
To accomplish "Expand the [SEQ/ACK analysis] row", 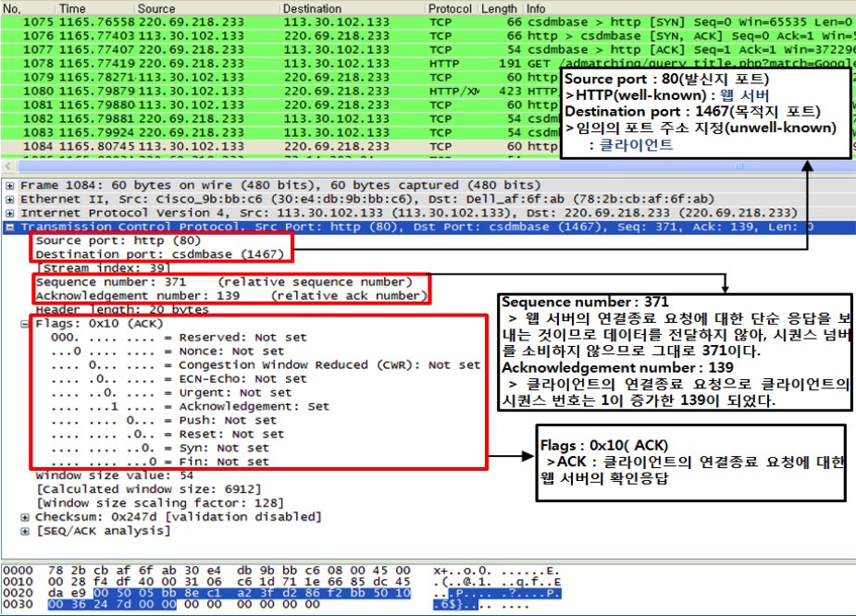I will click(25, 531).
